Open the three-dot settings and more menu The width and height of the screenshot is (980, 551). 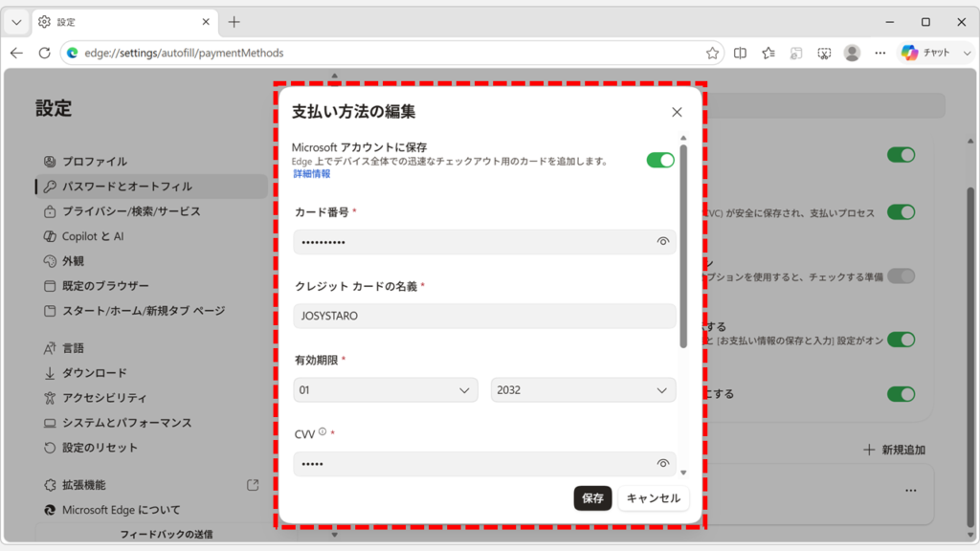click(x=880, y=54)
